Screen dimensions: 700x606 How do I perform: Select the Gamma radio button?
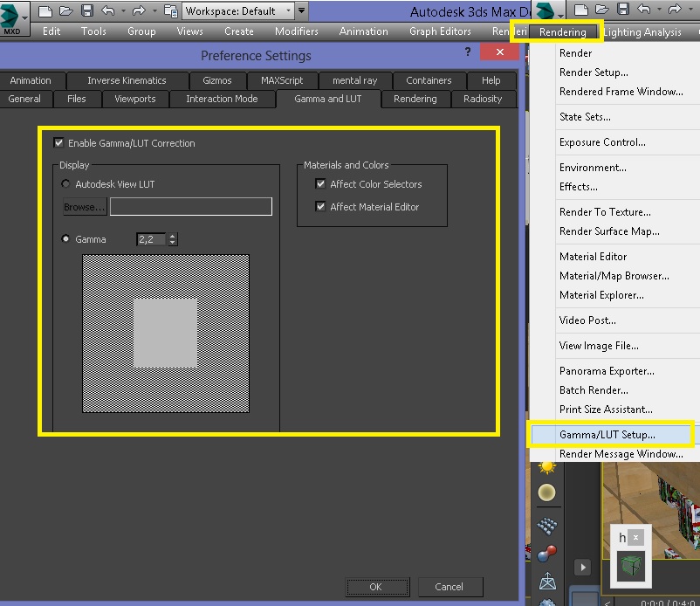coord(65,239)
